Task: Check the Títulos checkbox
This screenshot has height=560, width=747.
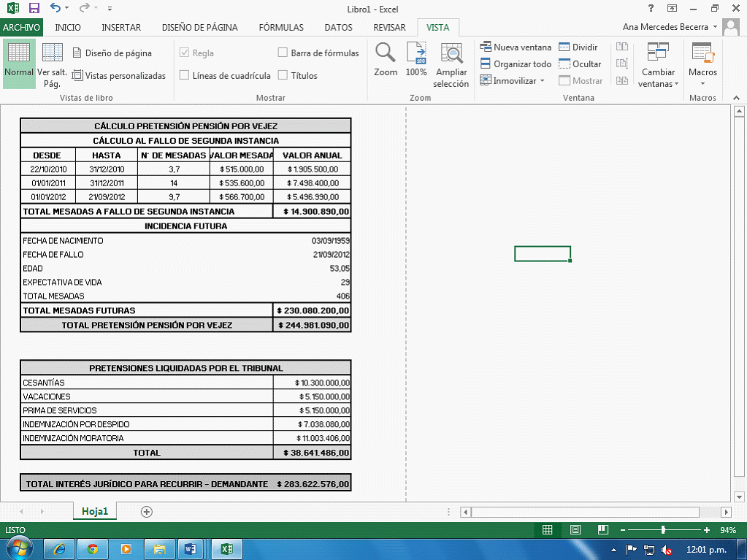Action: [283, 75]
